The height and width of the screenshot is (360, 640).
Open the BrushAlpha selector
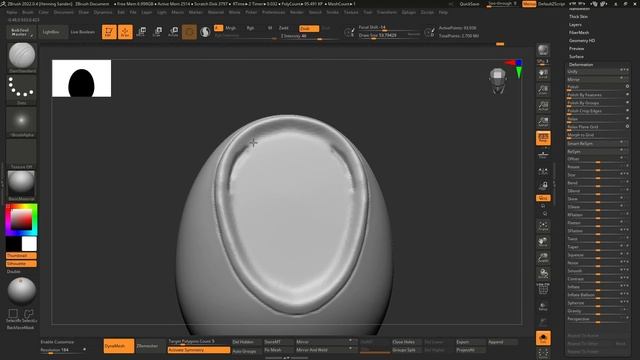click(x=21, y=121)
